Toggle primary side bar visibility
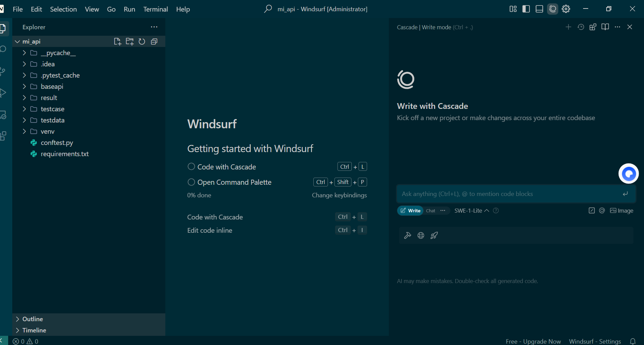The height and width of the screenshot is (345, 644). tap(526, 9)
